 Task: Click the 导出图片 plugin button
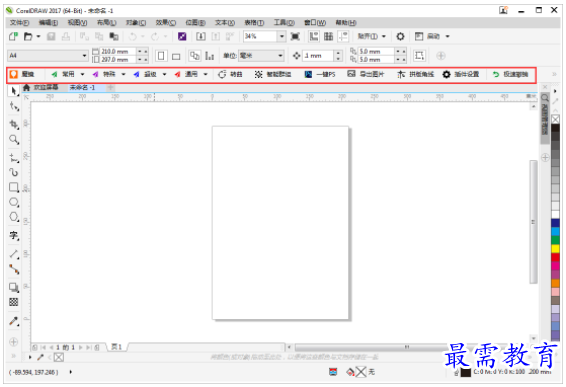(x=366, y=74)
